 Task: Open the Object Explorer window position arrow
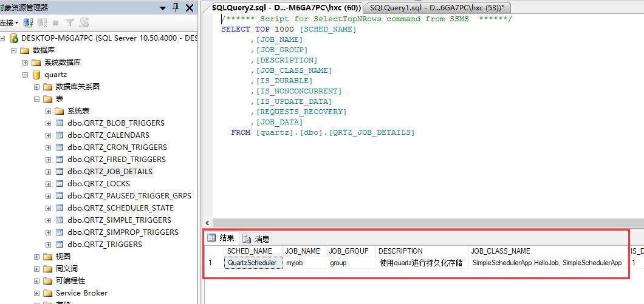[163, 8]
